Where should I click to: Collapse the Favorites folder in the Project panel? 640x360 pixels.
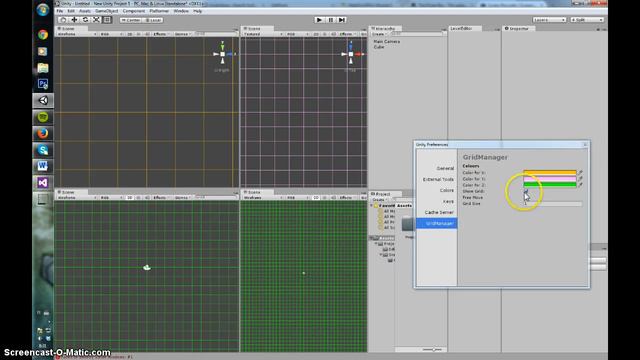point(372,206)
